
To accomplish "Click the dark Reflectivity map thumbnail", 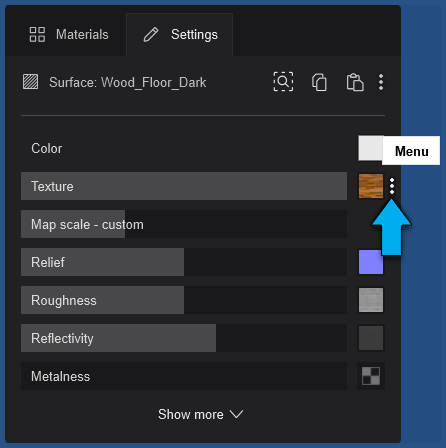I will point(371,338).
